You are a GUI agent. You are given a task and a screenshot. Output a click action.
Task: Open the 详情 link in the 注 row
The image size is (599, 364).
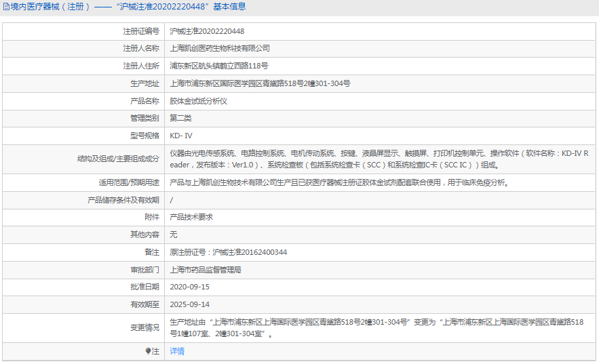tap(177, 351)
